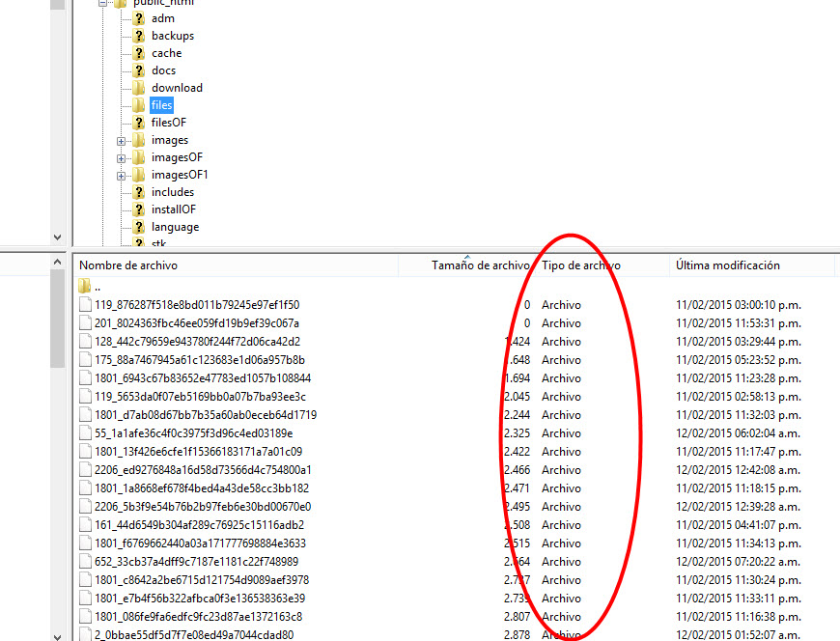Sort by Tamaño de archivo column
The height and width of the screenshot is (641, 840).
[480, 265]
